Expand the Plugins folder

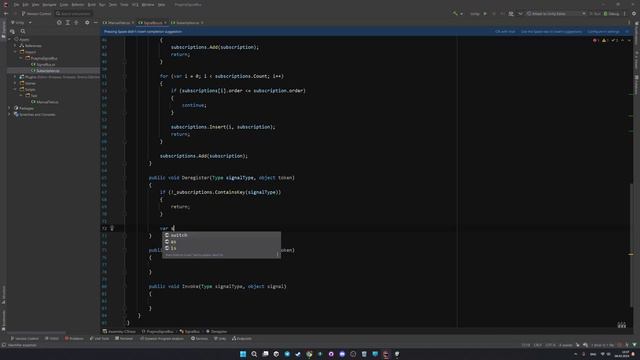(16, 77)
